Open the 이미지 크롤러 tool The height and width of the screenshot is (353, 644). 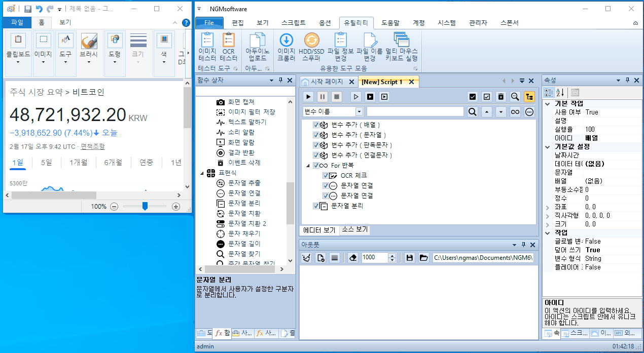click(x=287, y=47)
